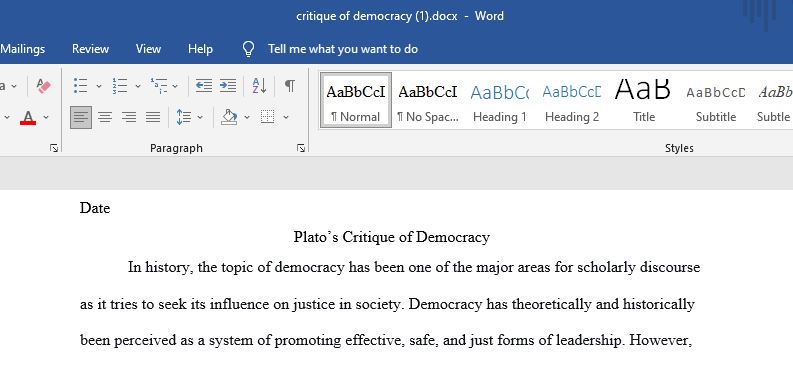
Task: Click the Sort A-Z icon
Action: pyautogui.click(x=259, y=86)
